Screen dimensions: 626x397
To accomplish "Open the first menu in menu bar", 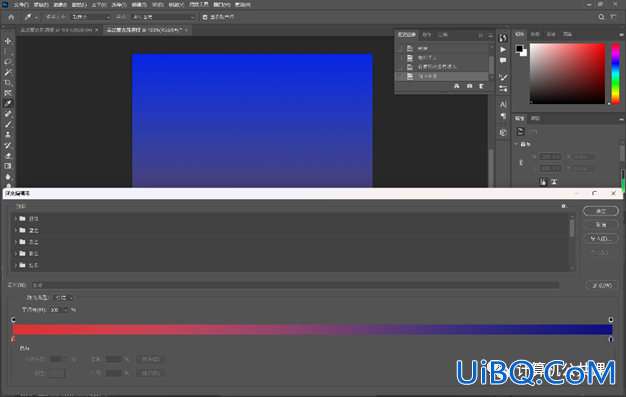I will (x=21, y=5).
